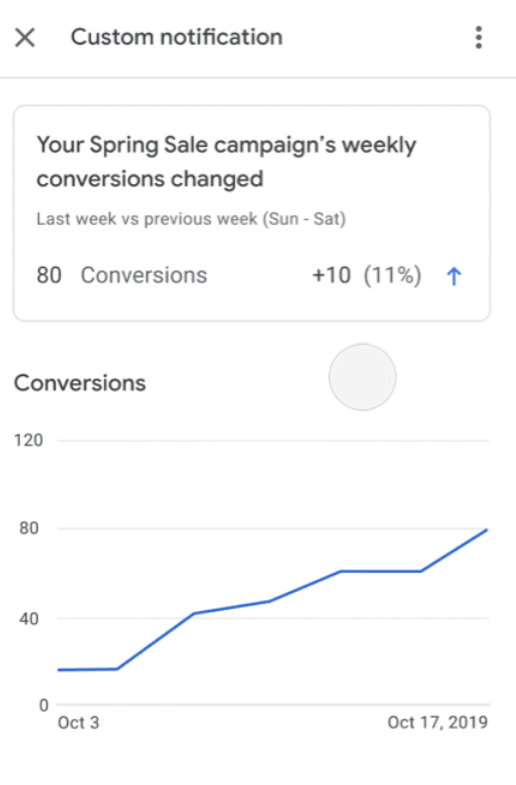Tap the blue upward trend arrow

coord(454,276)
